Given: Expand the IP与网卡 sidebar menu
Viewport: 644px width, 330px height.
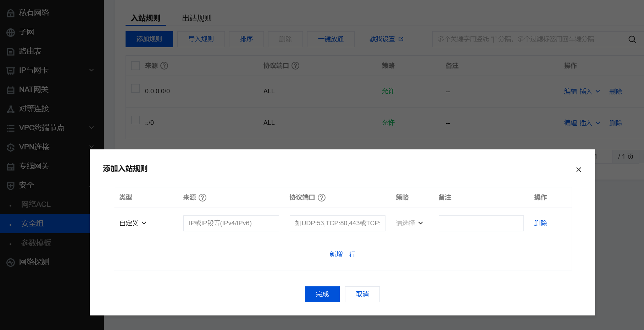Looking at the screenshot, I should 91,70.
